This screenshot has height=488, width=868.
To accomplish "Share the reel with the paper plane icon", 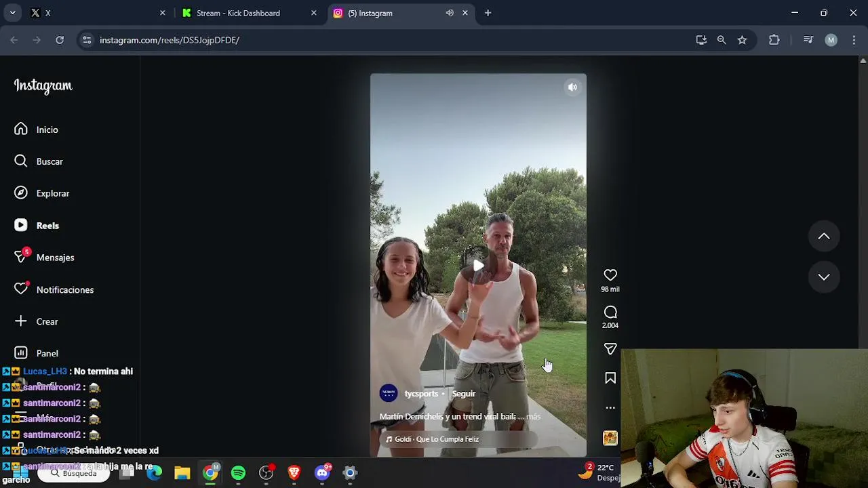I will coord(610,348).
